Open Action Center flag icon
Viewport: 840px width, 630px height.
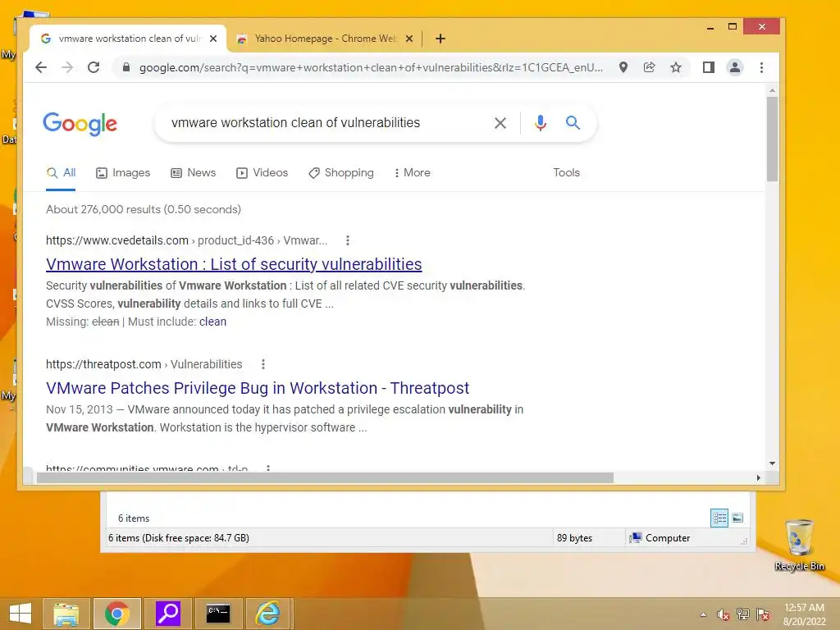pyautogui.click(x=763, y=614)
